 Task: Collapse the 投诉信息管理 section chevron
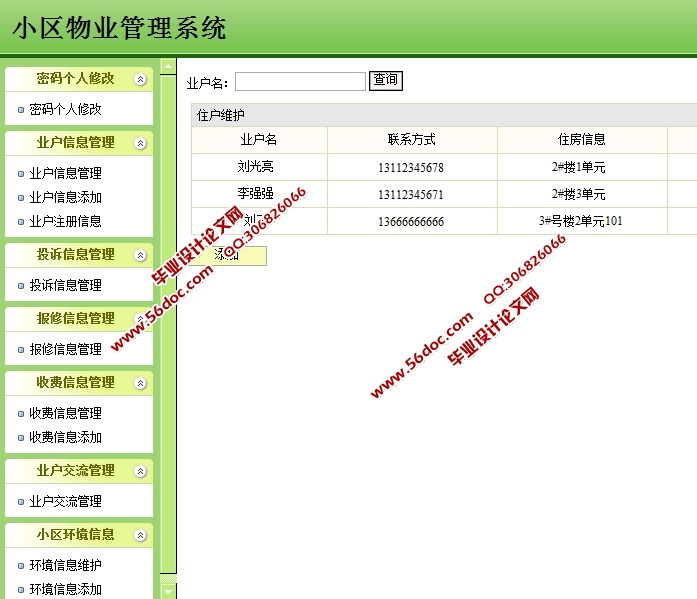tap(140, 255)
